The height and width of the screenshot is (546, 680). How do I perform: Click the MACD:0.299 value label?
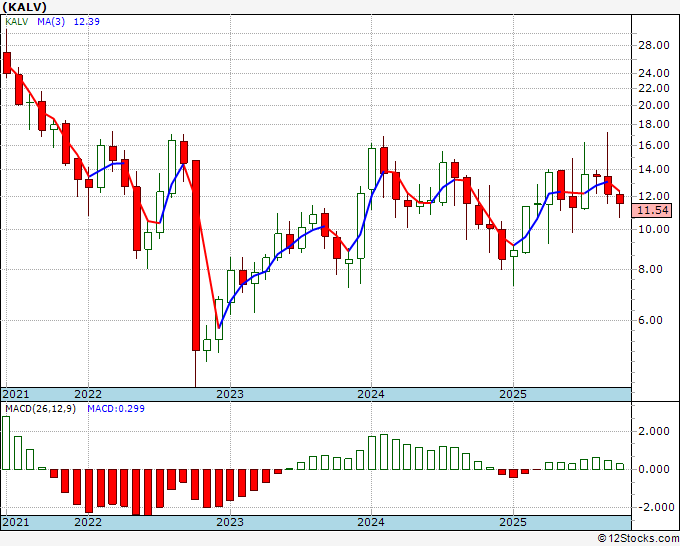(116, 409)
